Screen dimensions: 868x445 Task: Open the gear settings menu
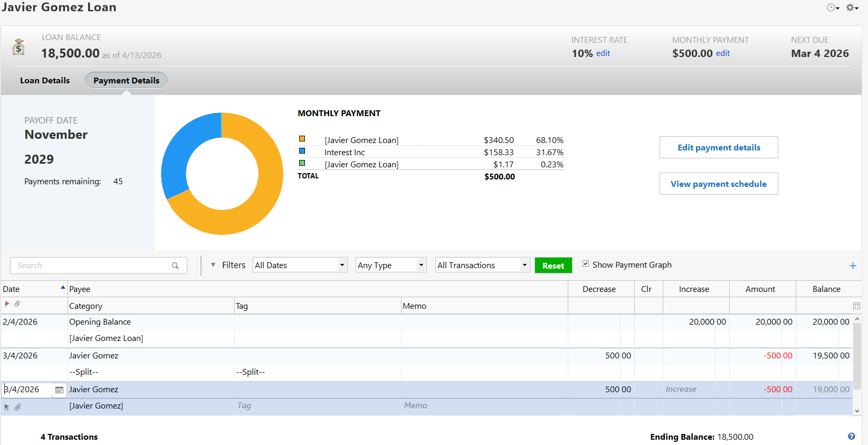click(x=852, y=7)
